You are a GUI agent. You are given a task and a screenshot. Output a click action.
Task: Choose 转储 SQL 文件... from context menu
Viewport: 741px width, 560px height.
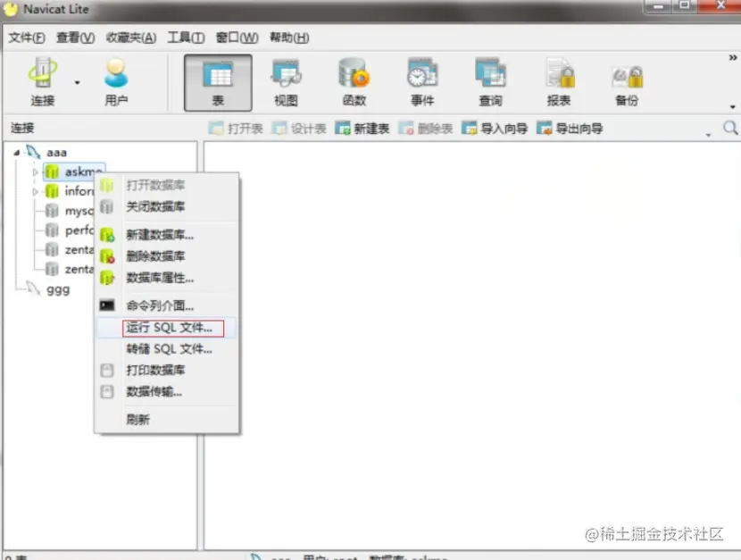pos(166,348)
